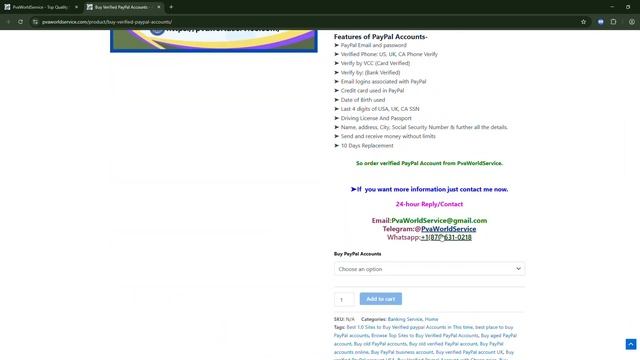Click the Email PvaWorldService@gmail.com text
Screen dimensions: 640x360
(429, 220)
